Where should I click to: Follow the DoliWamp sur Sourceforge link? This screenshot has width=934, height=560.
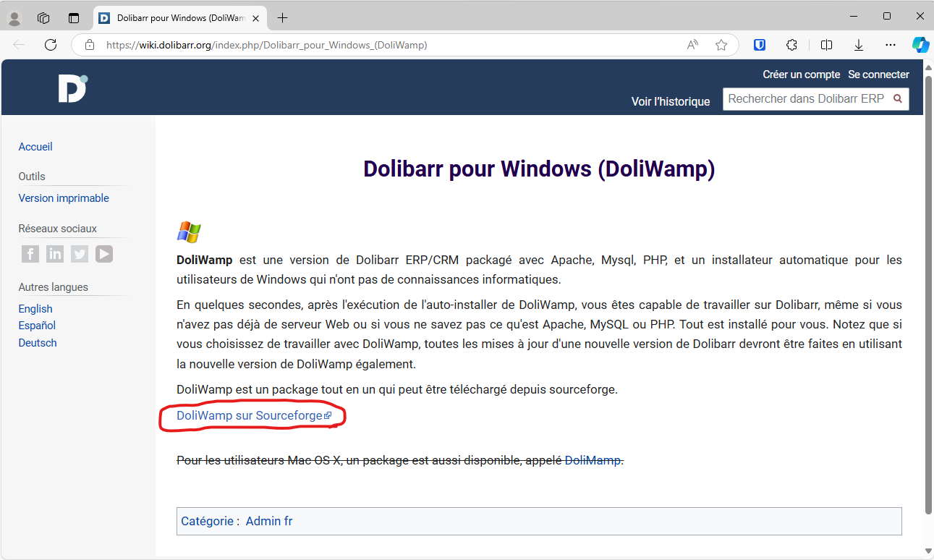[250, 415]
